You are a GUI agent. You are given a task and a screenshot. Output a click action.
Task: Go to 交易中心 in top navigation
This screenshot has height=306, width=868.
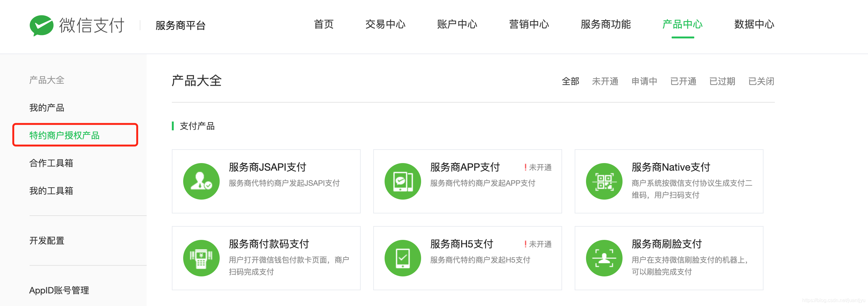click(385, 24)
